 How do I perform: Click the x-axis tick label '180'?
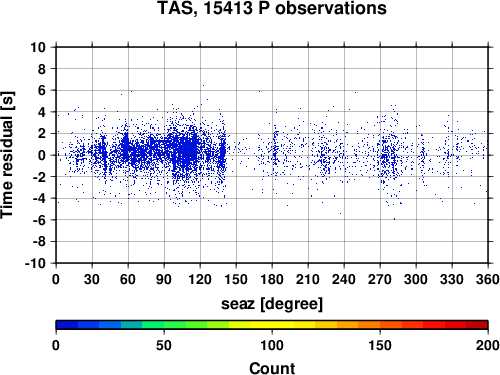coord(272,279)
